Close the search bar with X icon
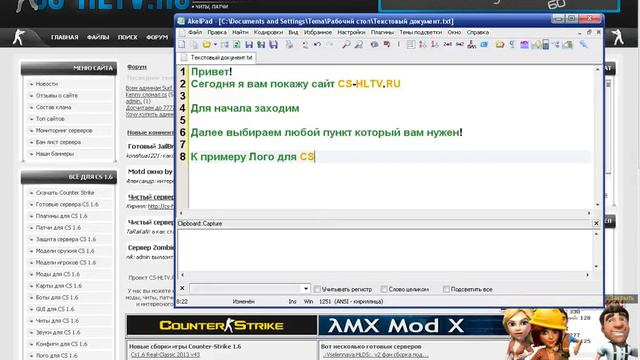640x360 pixels. pyautogui.click(x=182, y=288)
